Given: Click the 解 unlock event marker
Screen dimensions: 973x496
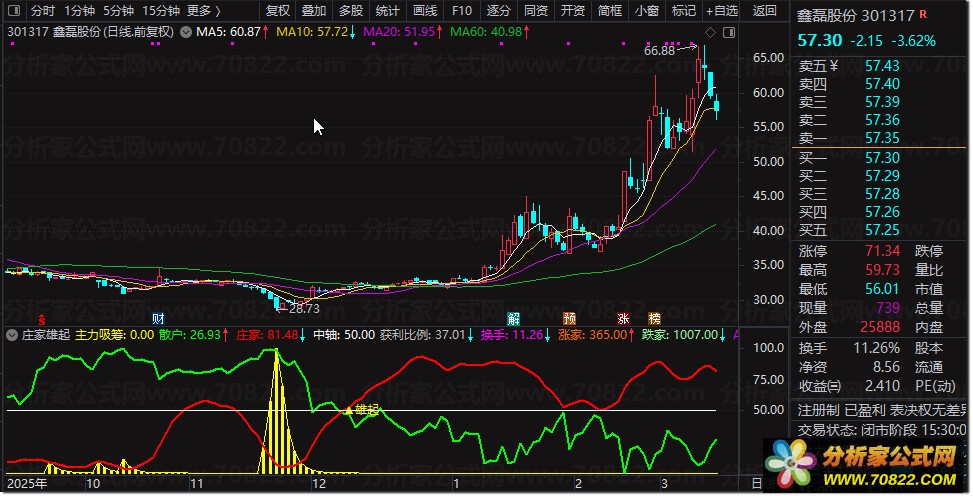Looking at the screenshot, I should click(513, 319).
